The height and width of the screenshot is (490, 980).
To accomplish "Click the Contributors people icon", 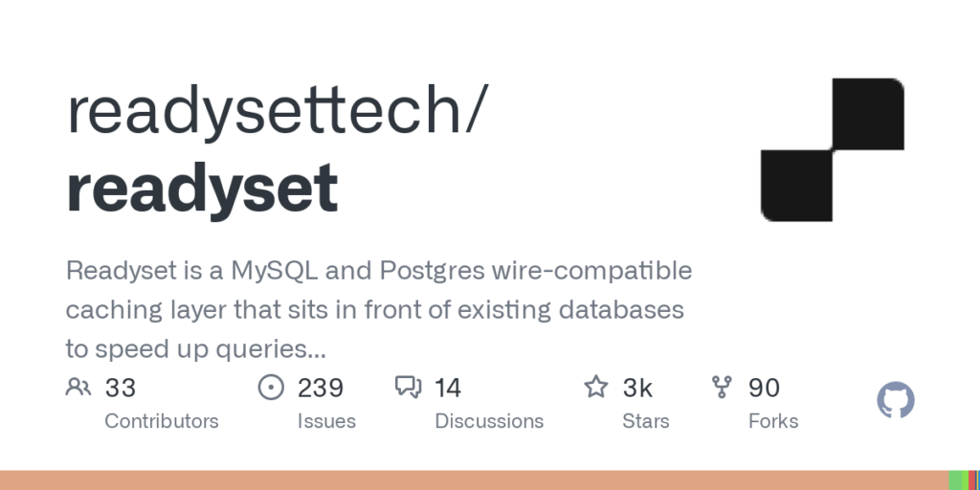I will click(78, 388).
